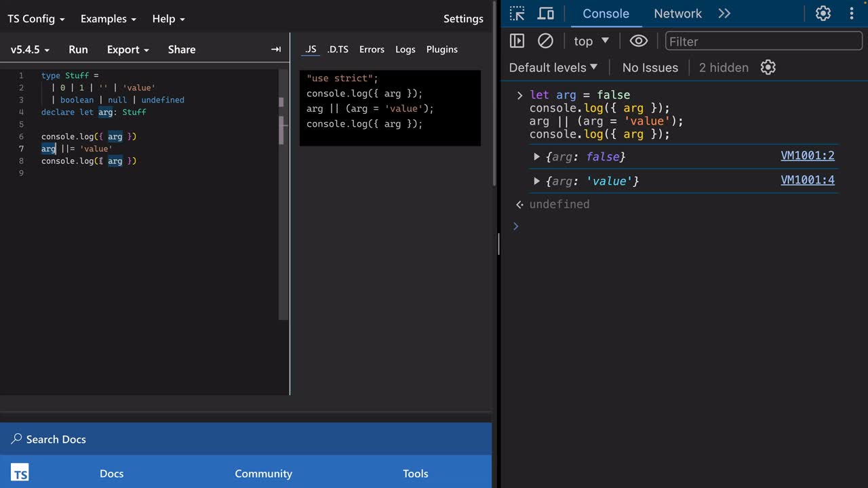This screenshot has width=868, height=488.
Task: Click the collapse sidebar arrow in playground
Action: (x=275, y=49)
